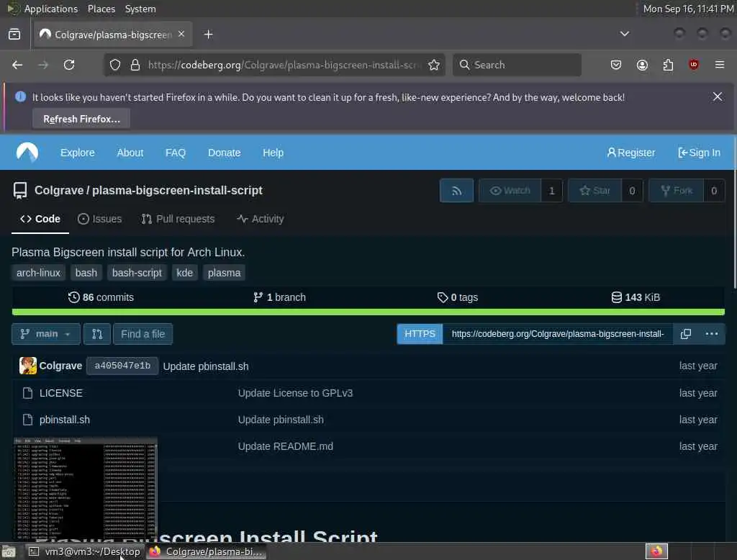The height and width of the screenshot is (560, 737).
Task: Star this repository
Action: 594,191
